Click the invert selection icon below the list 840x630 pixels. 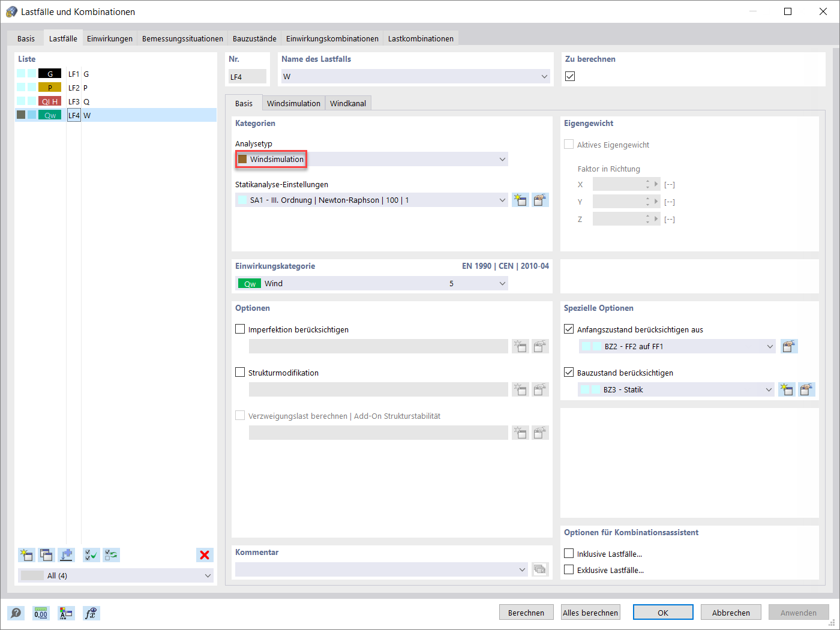click(x=111, y=555)
